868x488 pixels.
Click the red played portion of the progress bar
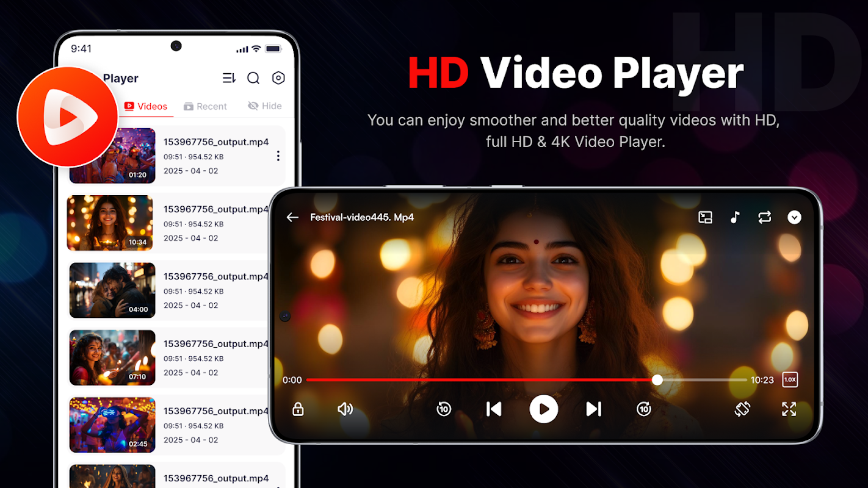479,379
